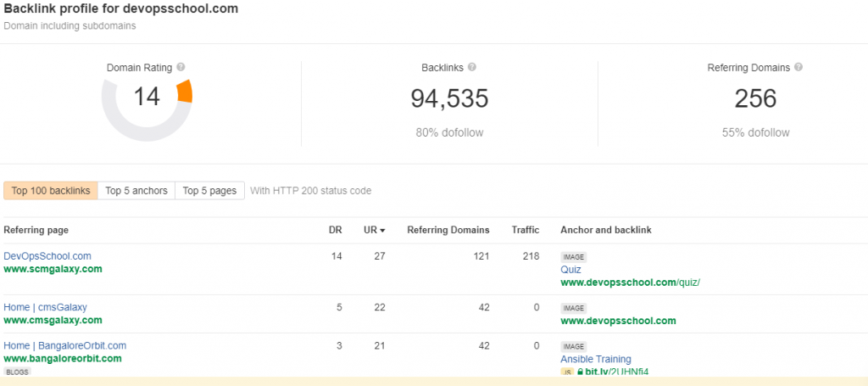Viewport: 868px width, 386px height.
Task: Click the IMAGE tag in the BangaloreOrbit row
Action: 574,347
